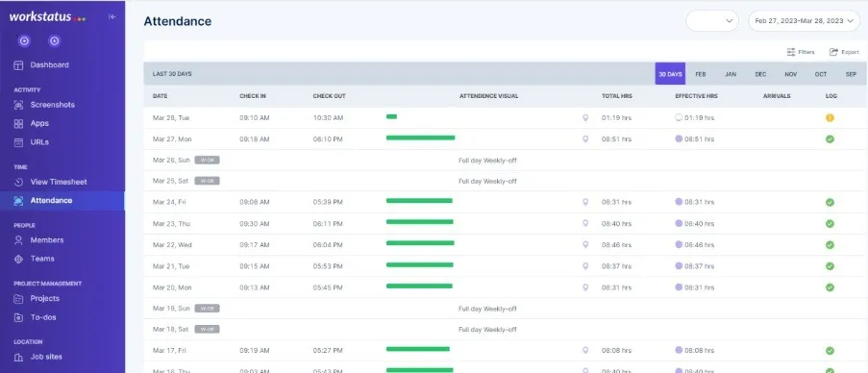Switch to OCT tab
Image resolution: width=868 pixels, height=373 pixels.
[x=820, y=74]
